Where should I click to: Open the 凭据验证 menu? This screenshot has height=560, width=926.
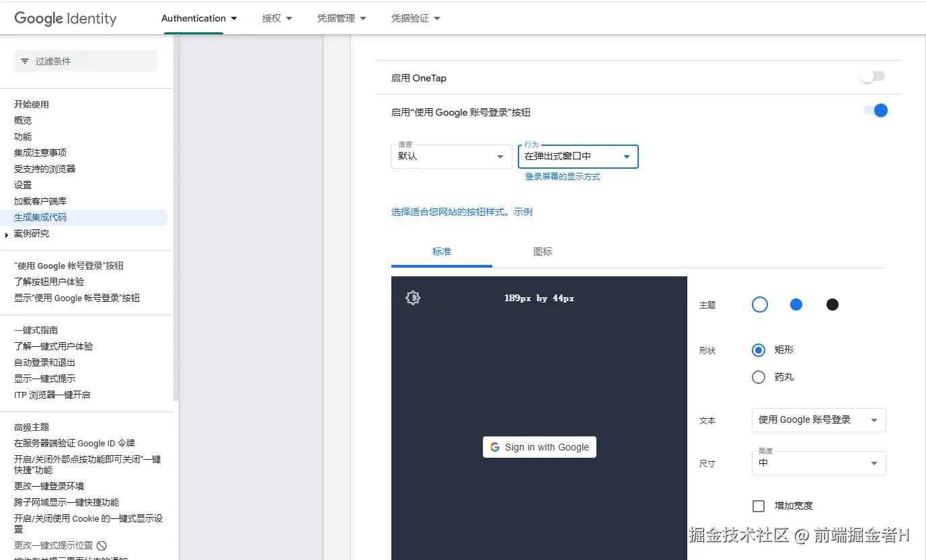click(416, 18)
